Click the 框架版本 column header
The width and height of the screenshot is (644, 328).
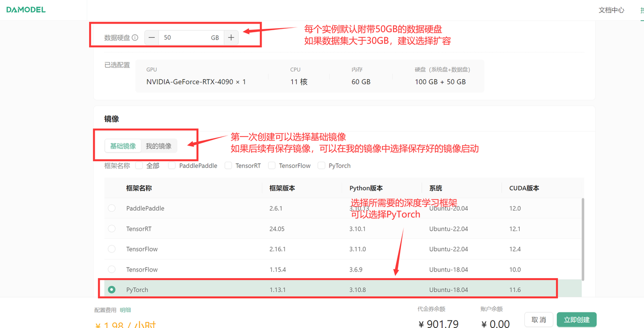(x=282, y=188)
